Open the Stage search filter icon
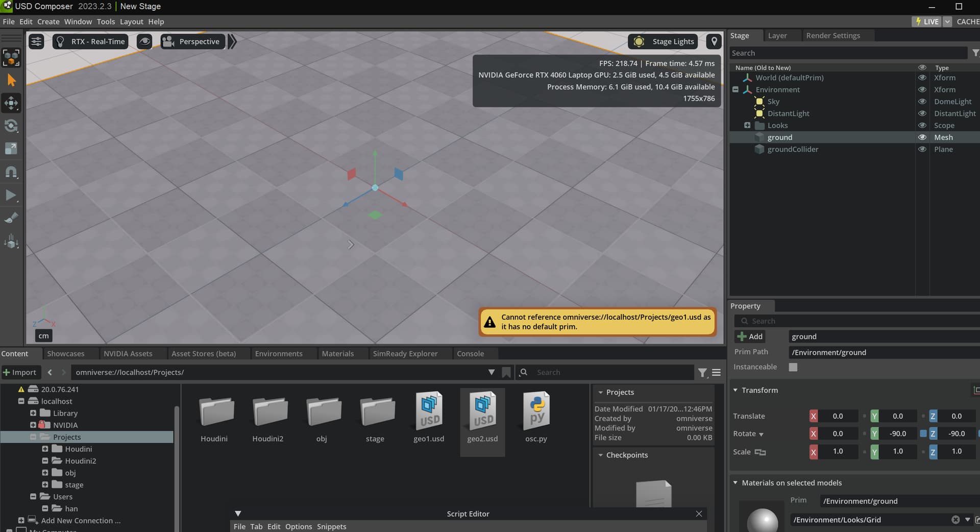Image resolution: width=980 pixels, height=532 pixels. click(x=975, y=53)
